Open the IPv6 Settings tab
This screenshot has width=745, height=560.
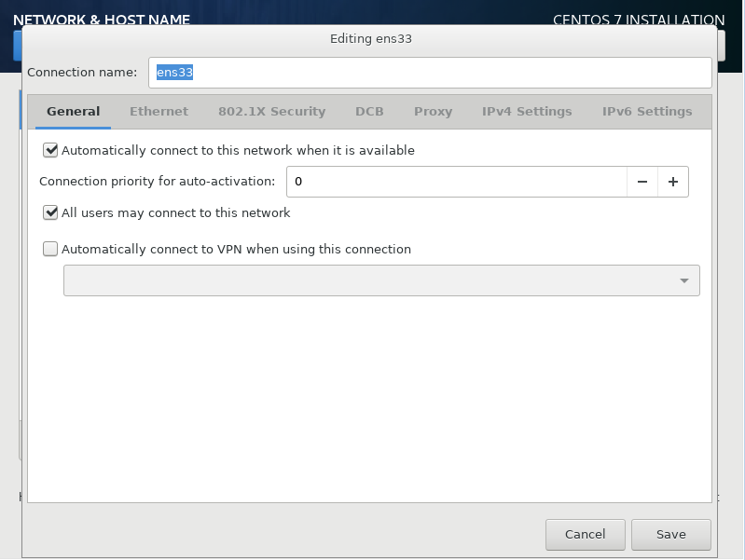coord(647,111)
